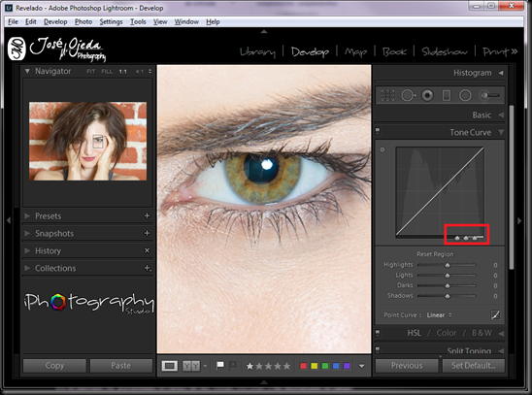Expand the Snapshots panel

point(27,233)
